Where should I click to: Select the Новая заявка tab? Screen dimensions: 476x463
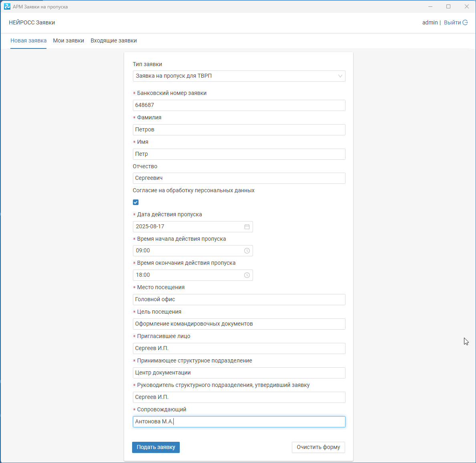28,40
